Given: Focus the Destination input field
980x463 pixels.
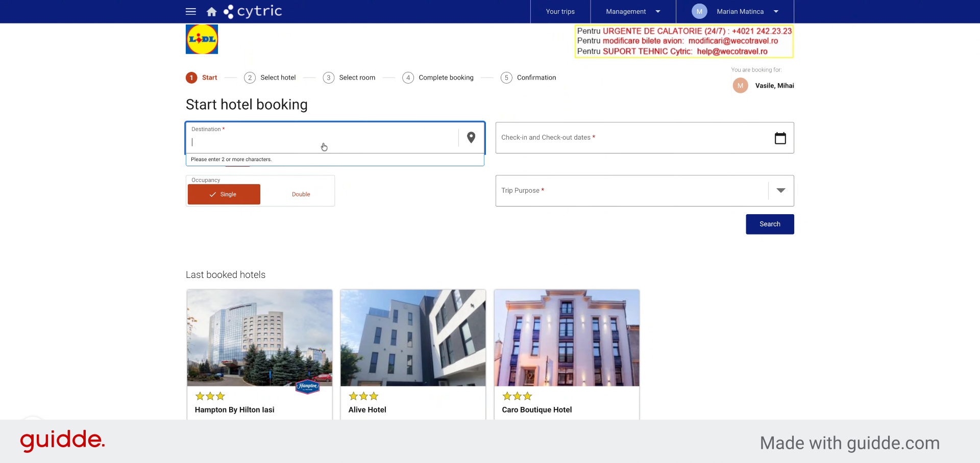Looking at the screenshot, I should [323, 138].
